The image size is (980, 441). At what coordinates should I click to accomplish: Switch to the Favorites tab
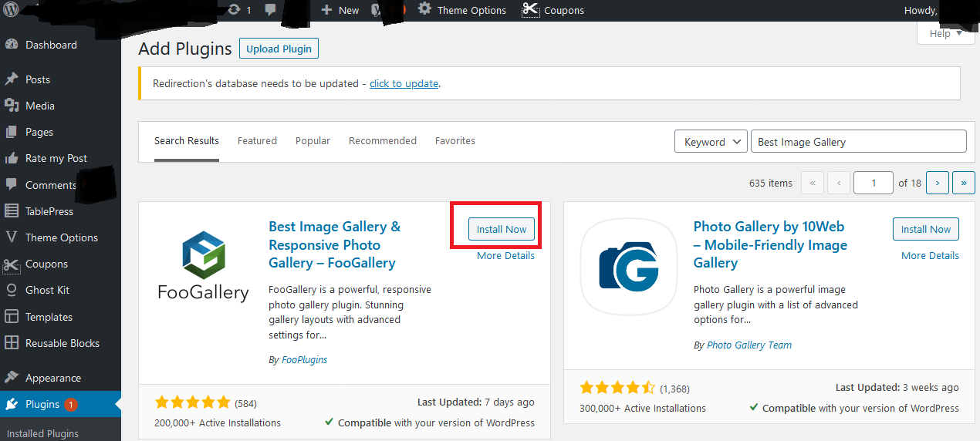coord(455,141)
